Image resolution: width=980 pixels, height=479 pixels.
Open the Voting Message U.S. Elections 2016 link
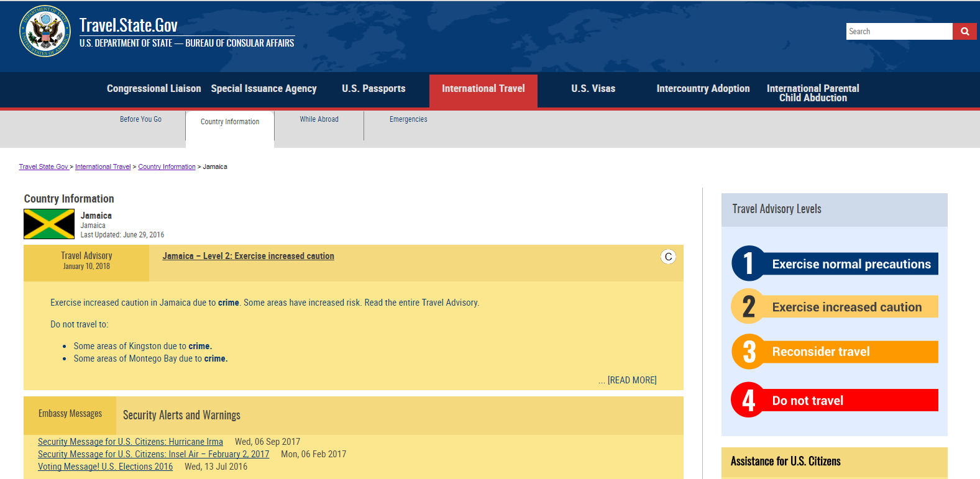coord(106,467)
